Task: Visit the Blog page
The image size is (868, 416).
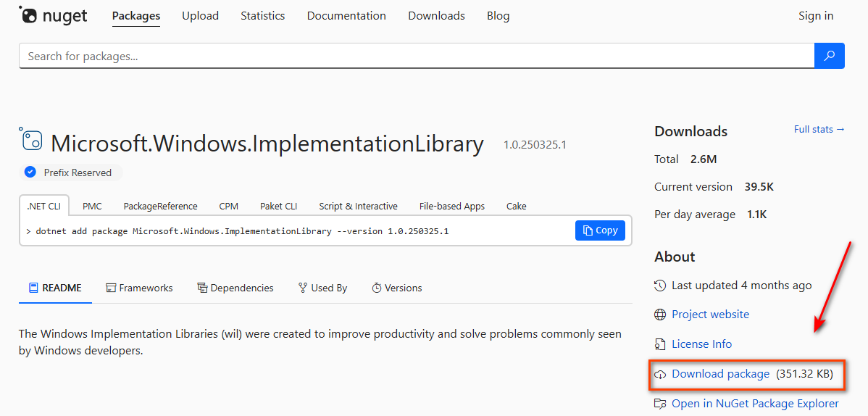Action: [x=498, y=16]
